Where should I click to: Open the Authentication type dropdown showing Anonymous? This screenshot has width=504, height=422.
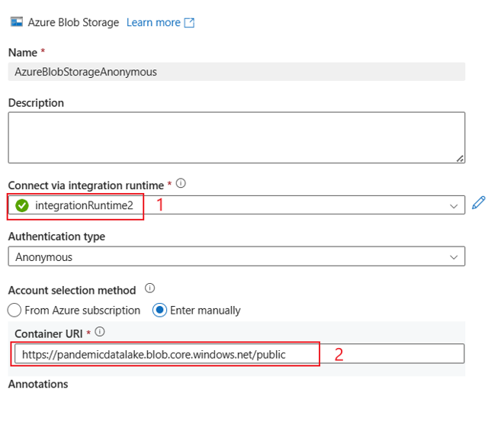236,257
